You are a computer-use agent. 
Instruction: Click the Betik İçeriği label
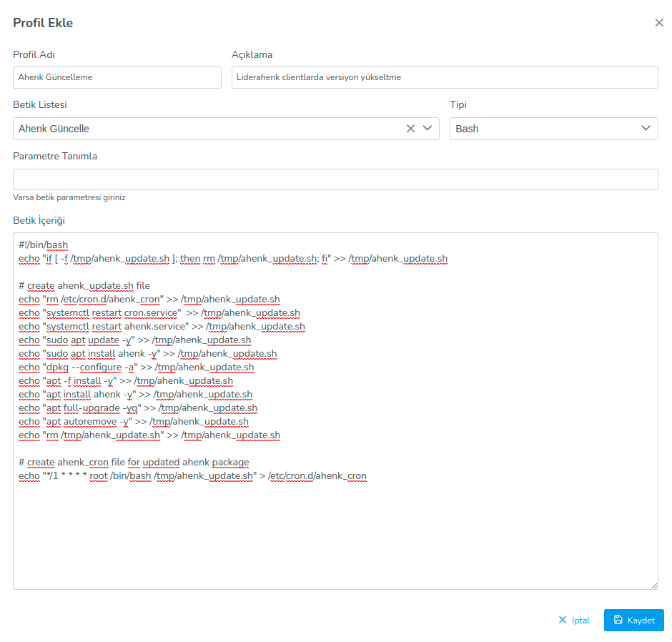pos(39,220)
